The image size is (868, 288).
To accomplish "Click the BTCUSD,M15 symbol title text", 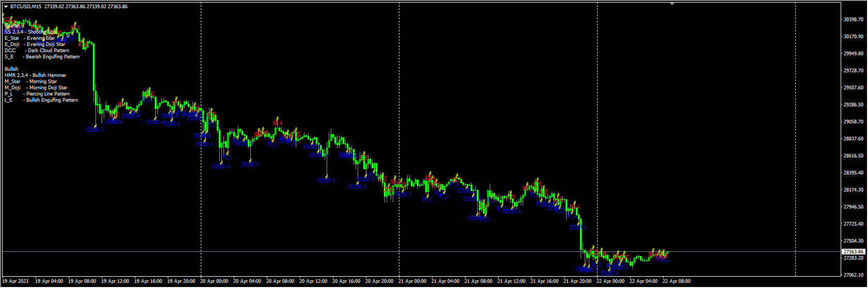I will point(26,7).
